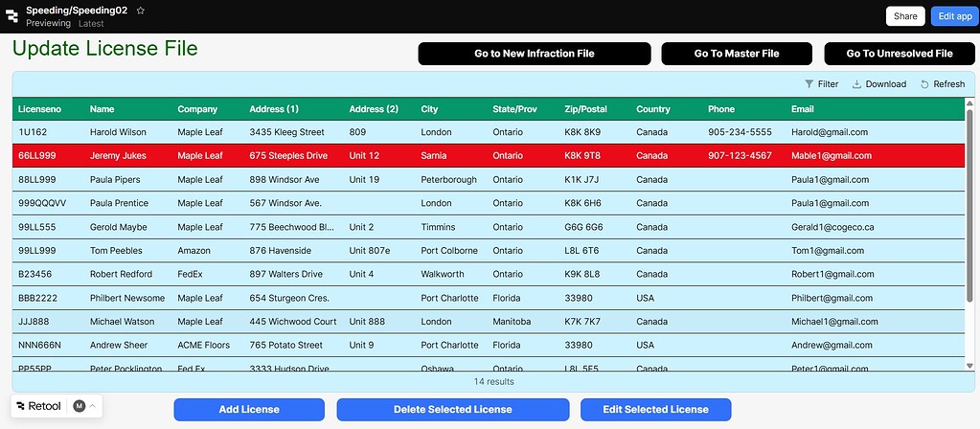
Task: Sort by Address (1) column header
Action: click(274, 109)
